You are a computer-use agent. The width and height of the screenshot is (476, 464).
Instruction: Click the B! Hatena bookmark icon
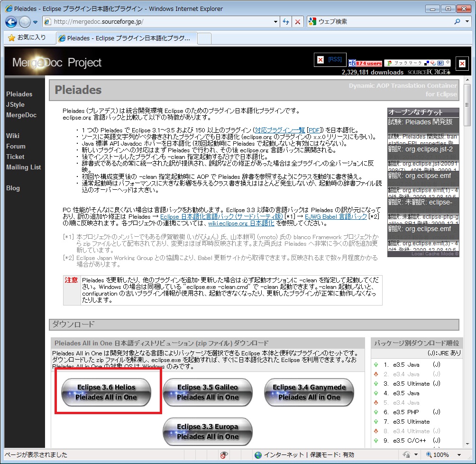coord(440,63)
